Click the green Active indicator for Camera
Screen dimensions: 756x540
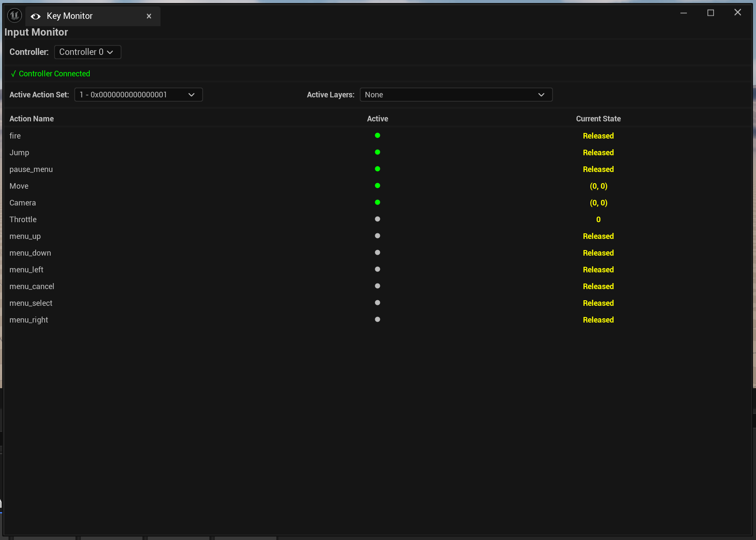coord(377,202)
